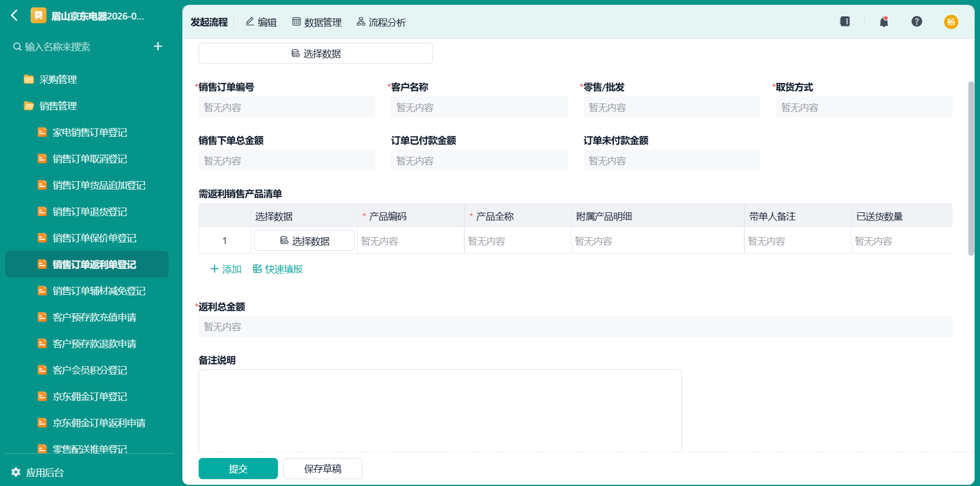Click into the 备注说明 text area
This screenshot has height=486, width=980.
pyautogui.click(x=440, y=410)
